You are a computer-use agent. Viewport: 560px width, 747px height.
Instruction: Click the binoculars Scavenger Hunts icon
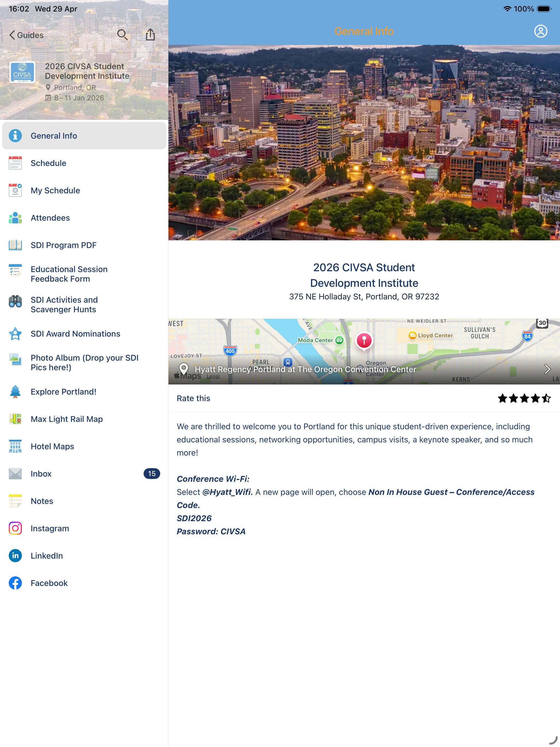[x=15, y=302]
